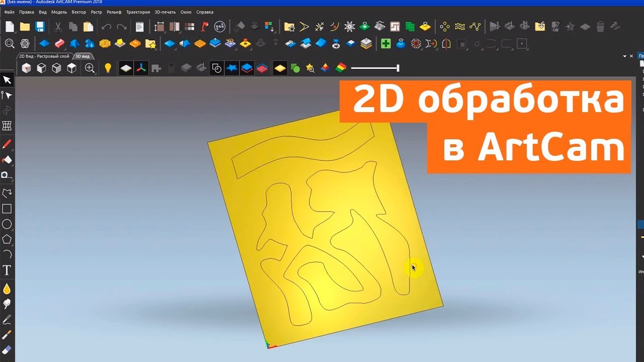The width and height of the screenshot is (644, 362).
Task: Select the polyline vector tool
Action: coord(7,193)
